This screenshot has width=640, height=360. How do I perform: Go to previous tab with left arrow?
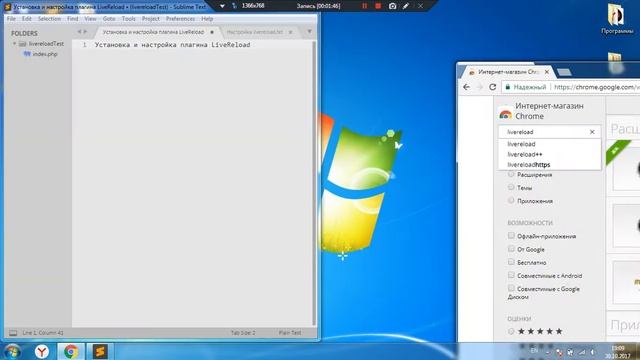79,31
